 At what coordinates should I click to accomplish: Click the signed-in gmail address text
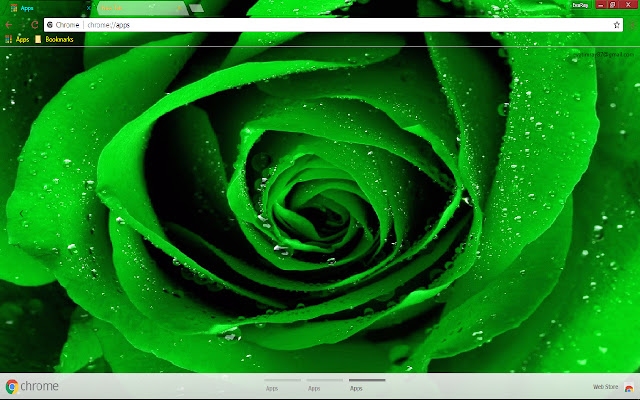click(x=603, y=54)
